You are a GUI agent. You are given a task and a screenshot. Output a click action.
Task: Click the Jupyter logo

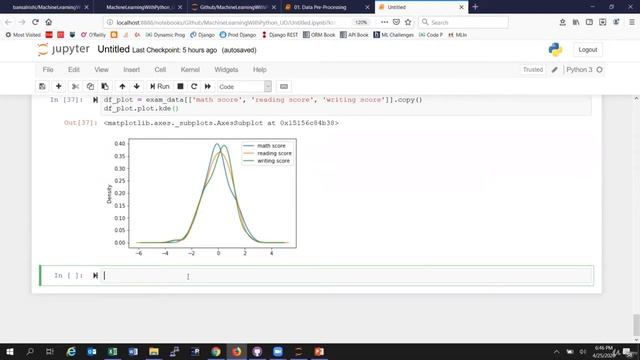(x=64, y=50)
